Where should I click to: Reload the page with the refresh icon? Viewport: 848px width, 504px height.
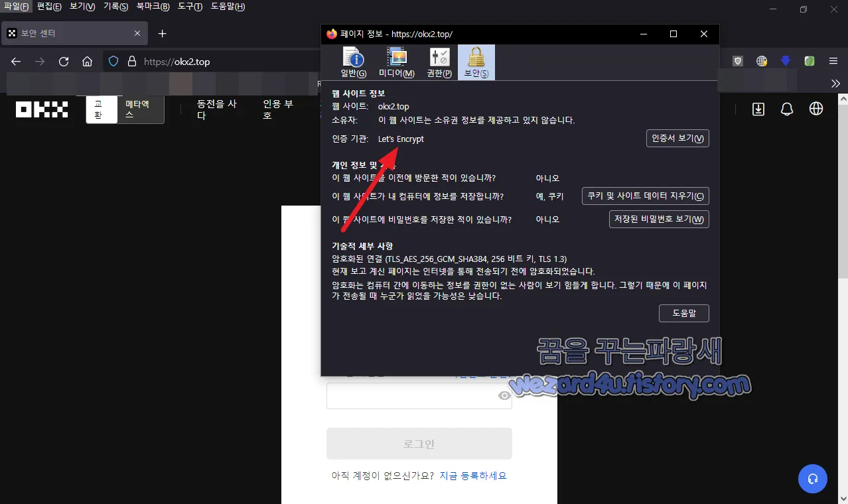(x=64, y=61)
